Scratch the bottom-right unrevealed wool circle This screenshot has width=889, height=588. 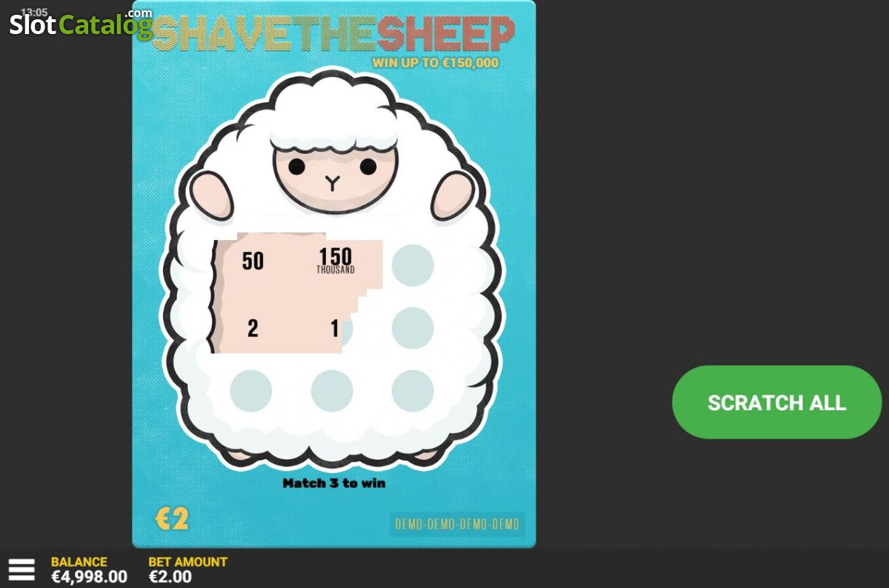tap(413, 390)
